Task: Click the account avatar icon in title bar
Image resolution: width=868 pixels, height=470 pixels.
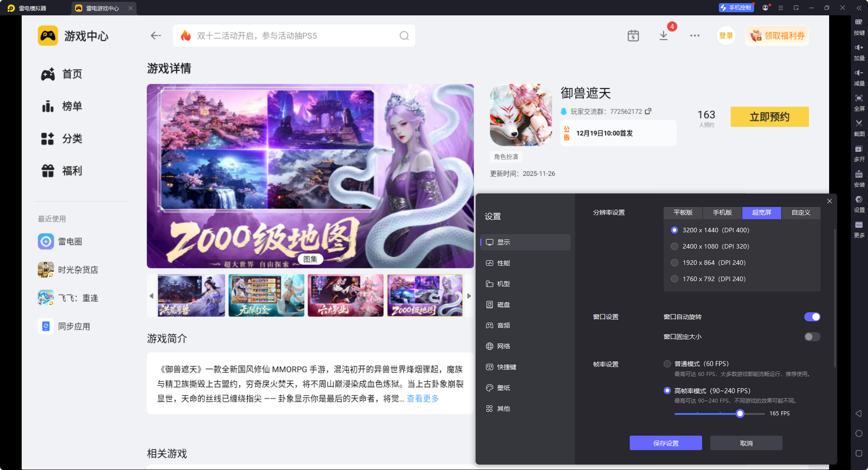Action: (x=765, y=8)
